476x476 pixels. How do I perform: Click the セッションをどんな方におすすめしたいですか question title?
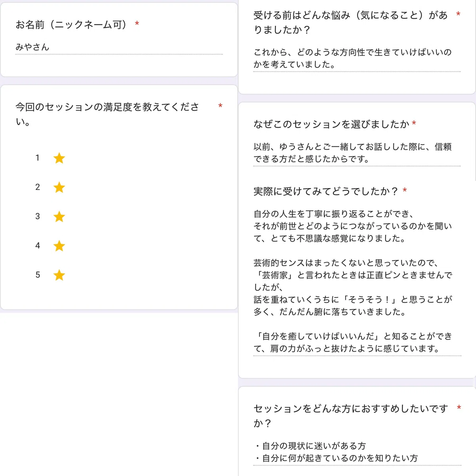(x=351, y=416)
